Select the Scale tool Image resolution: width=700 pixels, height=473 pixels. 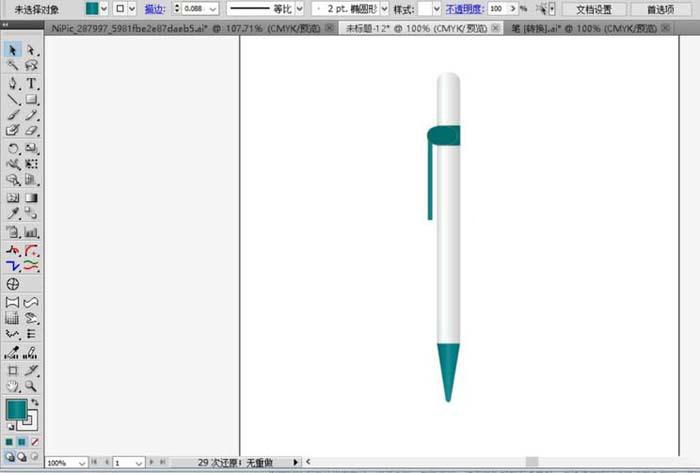click(x=31, y=148)
